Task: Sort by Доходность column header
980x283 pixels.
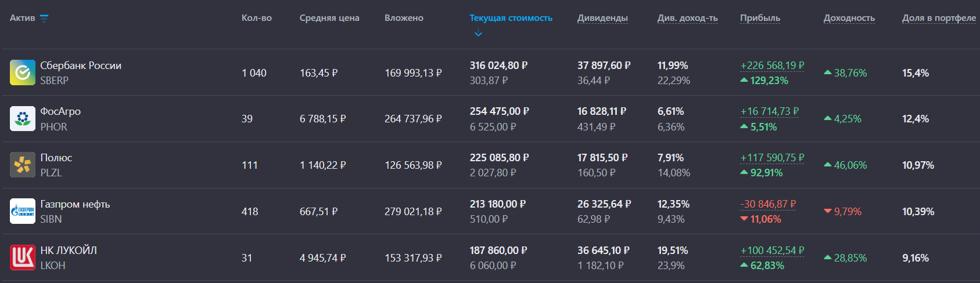Action: 849,18
